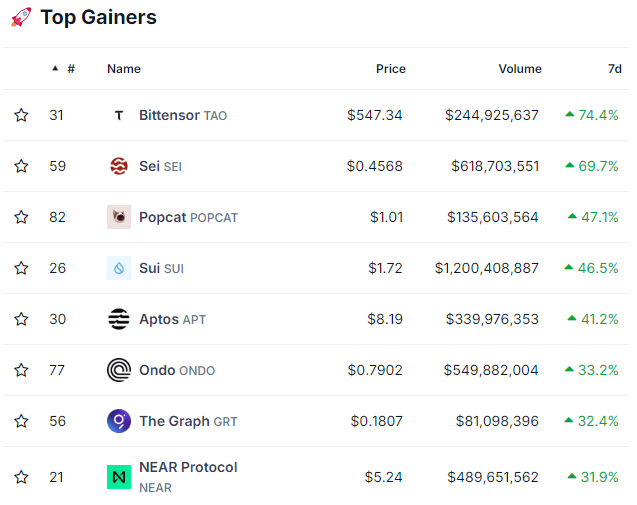Viewport: 637px width, 505px height.
Task: Open the Aptos APT coin link
Action: (173, 319)
